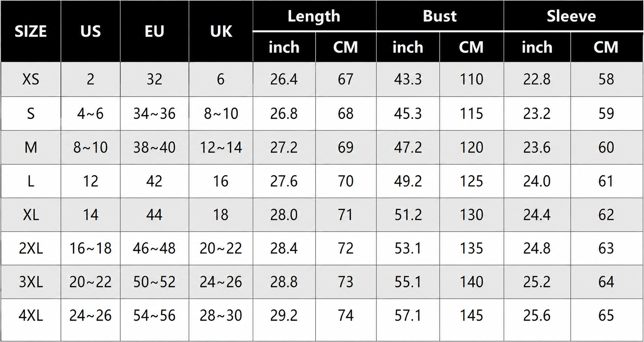Click sleeve value 25.2 inch
Image resolution: width=644 pixels, height=342 pixels.
click(x=537, y=282)
